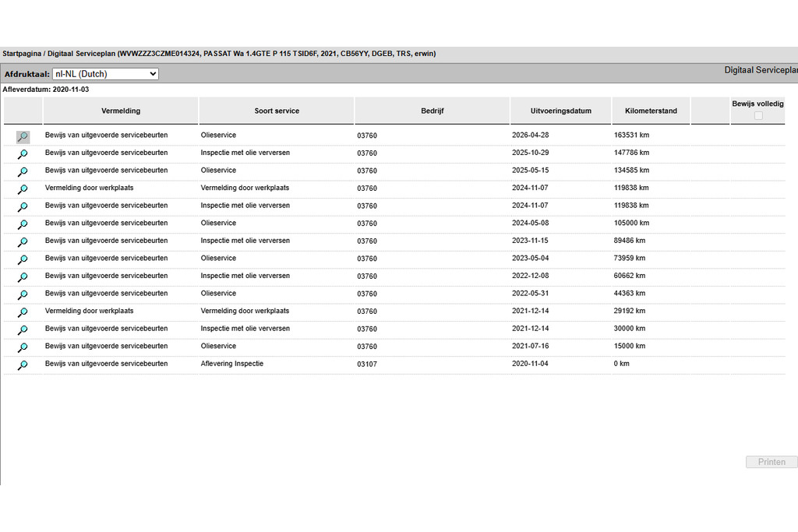Click the Aflevering Inspectie service cell
The image size is (798, 532).
pyautogui.click(x=232, y=364)
